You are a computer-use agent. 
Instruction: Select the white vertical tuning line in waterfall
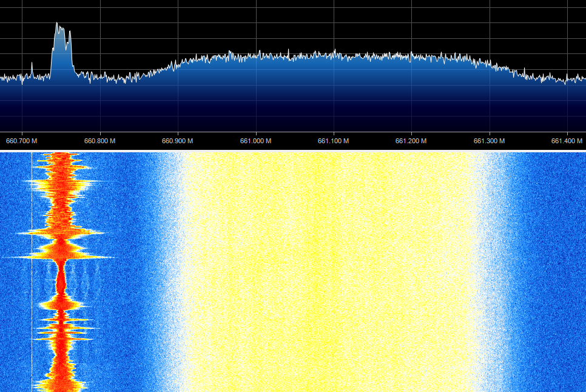[32, 272]
